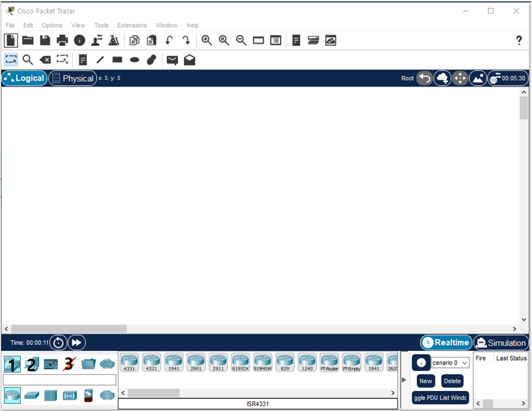Undo the last action

coord(169,41)
